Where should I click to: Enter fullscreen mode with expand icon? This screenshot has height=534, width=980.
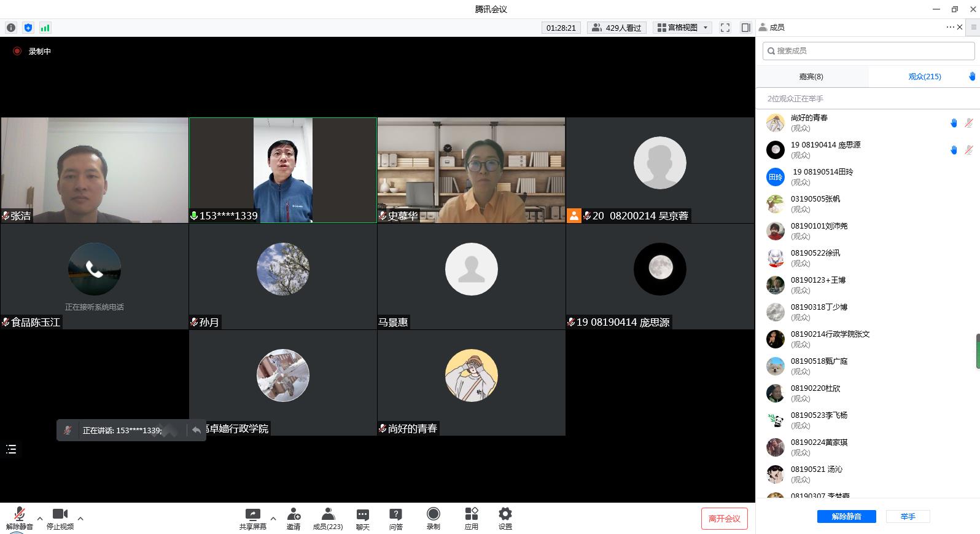pos(725,28)
